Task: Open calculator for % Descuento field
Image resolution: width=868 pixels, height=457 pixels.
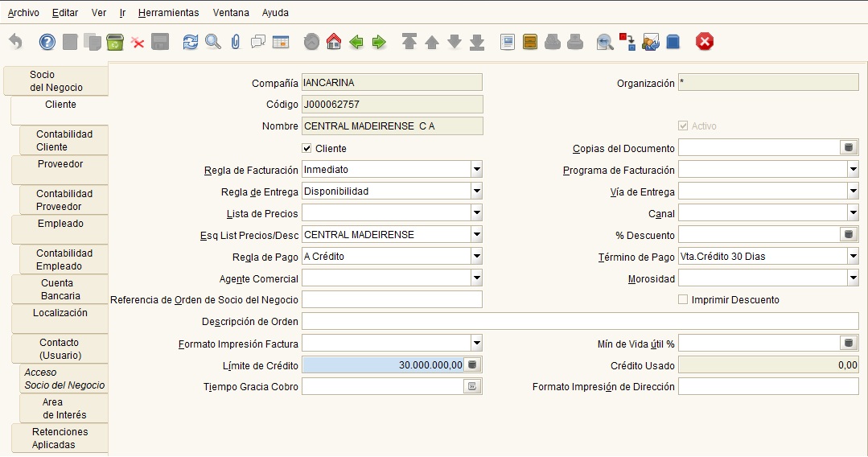Action: pos(849,234)
